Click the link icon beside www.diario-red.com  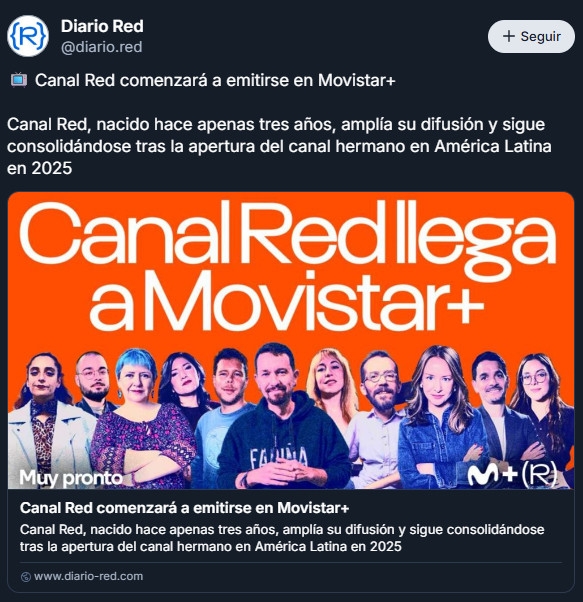26,577
